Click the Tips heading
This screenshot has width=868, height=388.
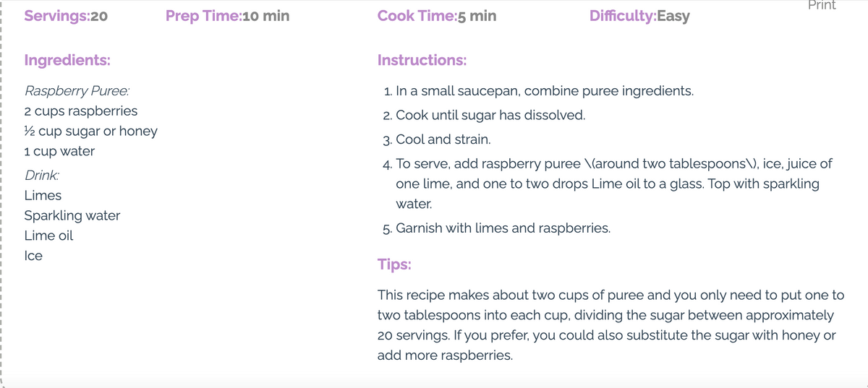(x=394, y=264)
